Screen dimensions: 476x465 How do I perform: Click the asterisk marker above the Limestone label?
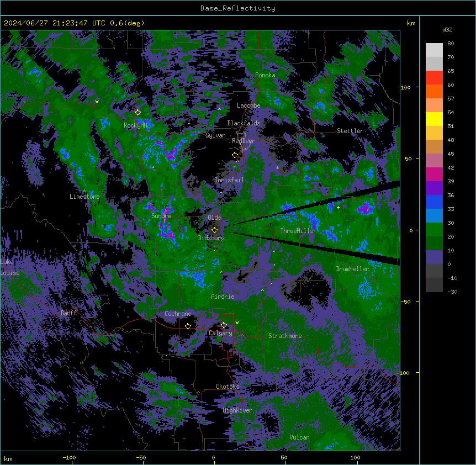[85, 191]
